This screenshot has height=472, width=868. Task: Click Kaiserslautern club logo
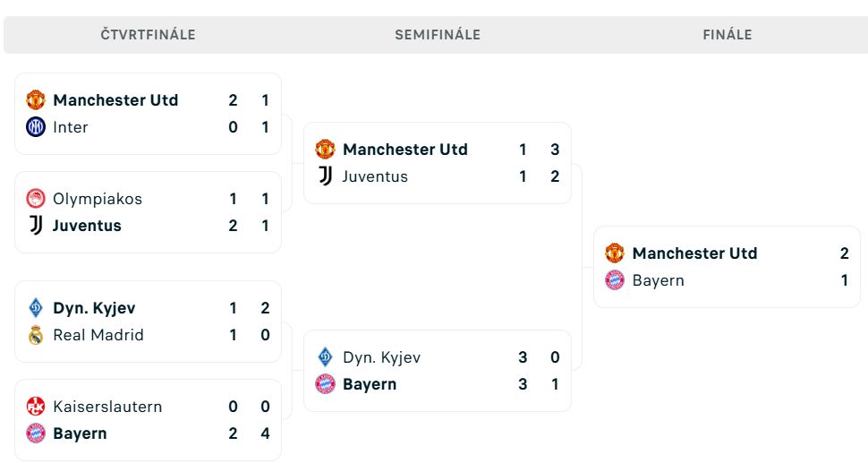[x=36, y=407]
